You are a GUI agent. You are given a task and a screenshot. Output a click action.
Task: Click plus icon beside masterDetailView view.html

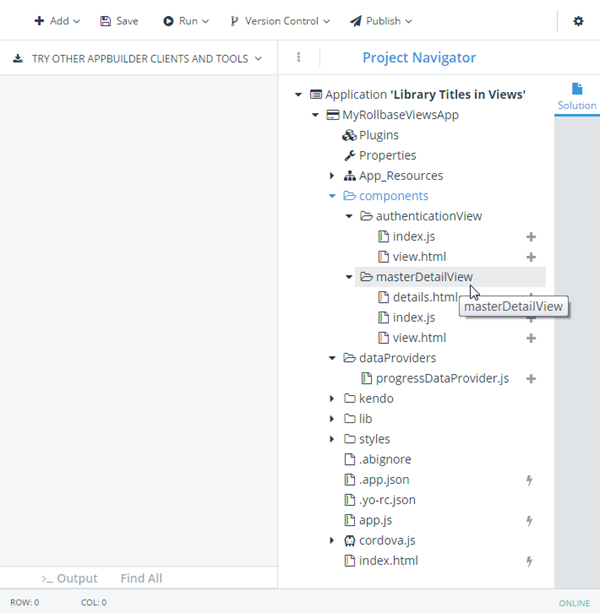(x=531, y=338)
